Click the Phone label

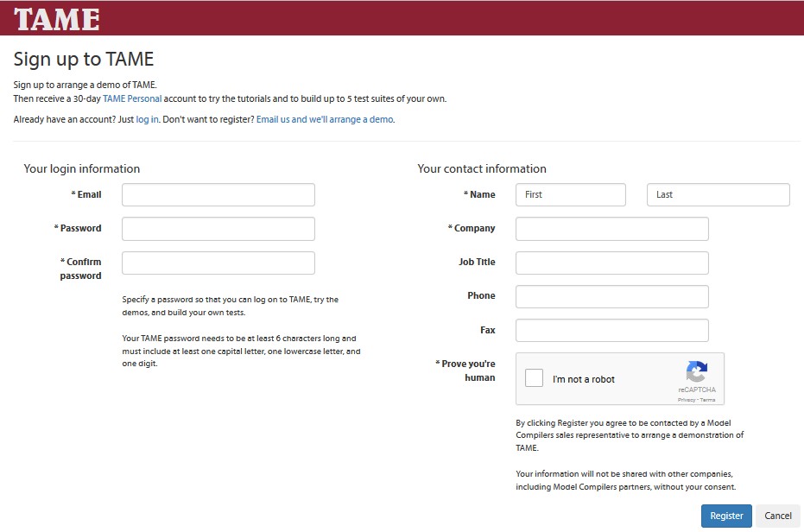(x=481, y=295)
